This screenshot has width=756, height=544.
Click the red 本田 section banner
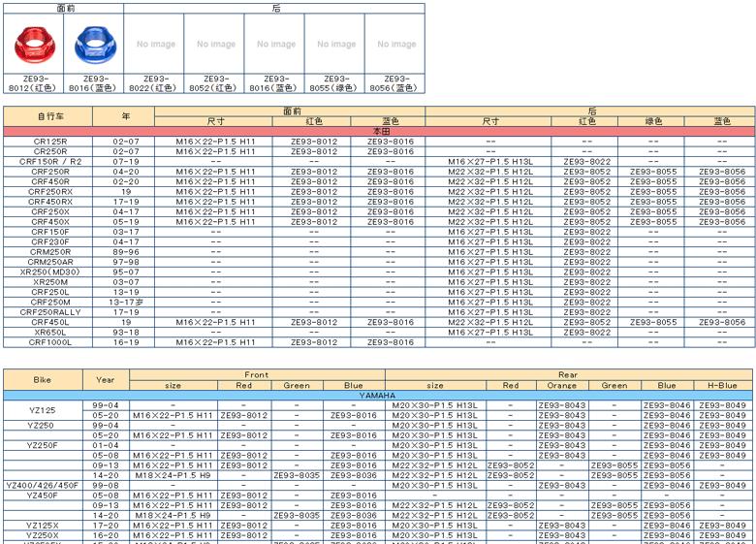click(x=379, y=131)
